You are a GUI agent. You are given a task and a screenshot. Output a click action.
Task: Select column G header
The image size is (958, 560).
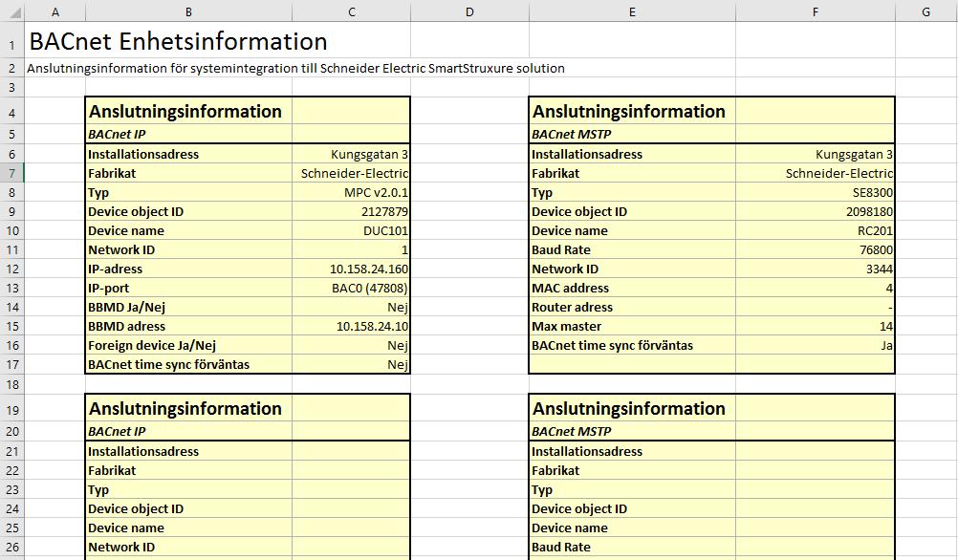point(926,11)
